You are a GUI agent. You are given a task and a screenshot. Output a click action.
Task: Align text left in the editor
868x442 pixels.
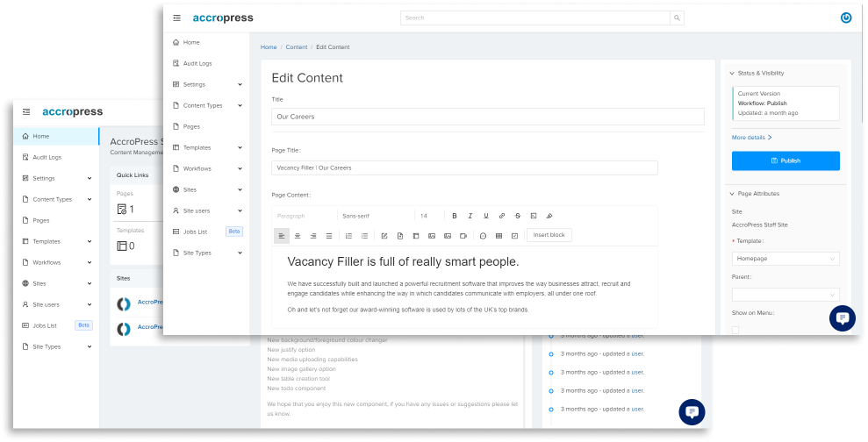(282, 236)
